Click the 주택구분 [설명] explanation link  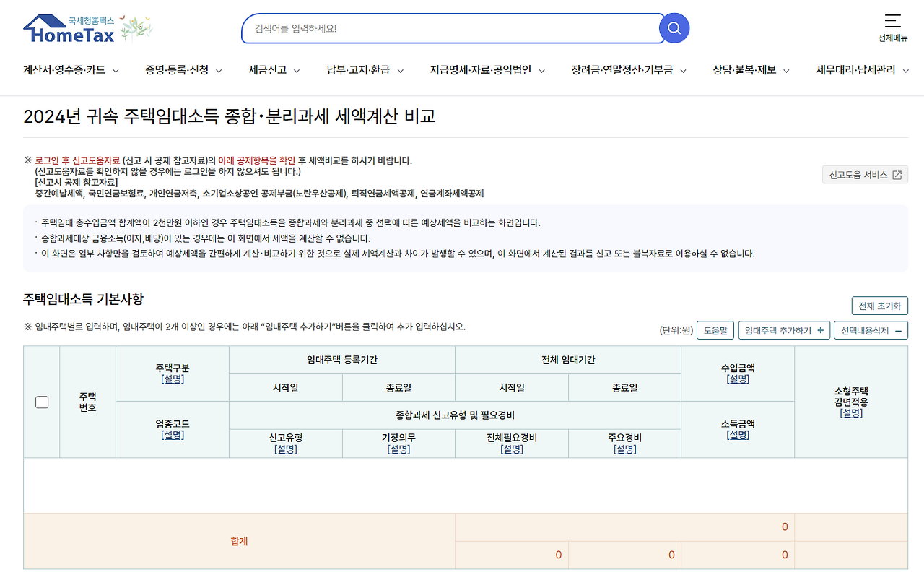click(x=172, y=378)
